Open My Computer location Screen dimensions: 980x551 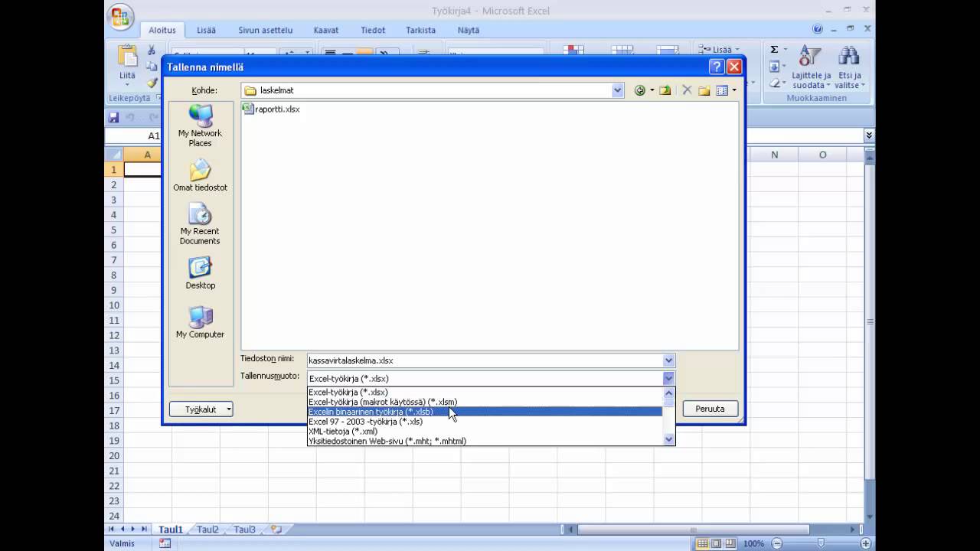[200, 322]
